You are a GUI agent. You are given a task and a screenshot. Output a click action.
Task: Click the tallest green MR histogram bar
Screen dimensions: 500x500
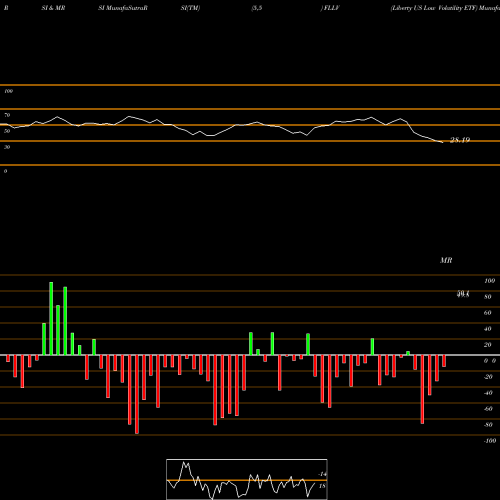(x=51, y=319)
